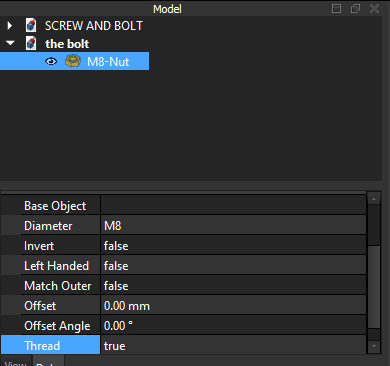Collapse the bolt document tree

pos(10,43)
